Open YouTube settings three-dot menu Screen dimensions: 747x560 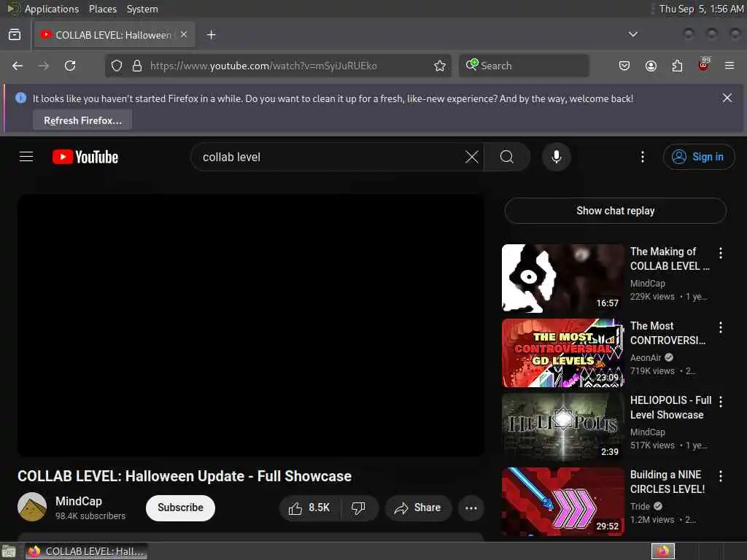tap(642, 157)
